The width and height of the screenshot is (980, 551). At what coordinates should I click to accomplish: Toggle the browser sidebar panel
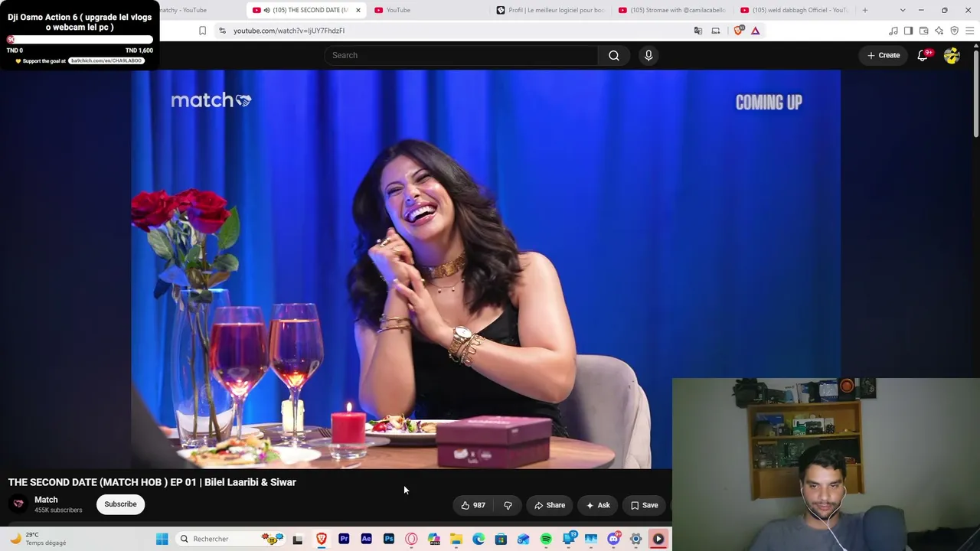(908, 31)
